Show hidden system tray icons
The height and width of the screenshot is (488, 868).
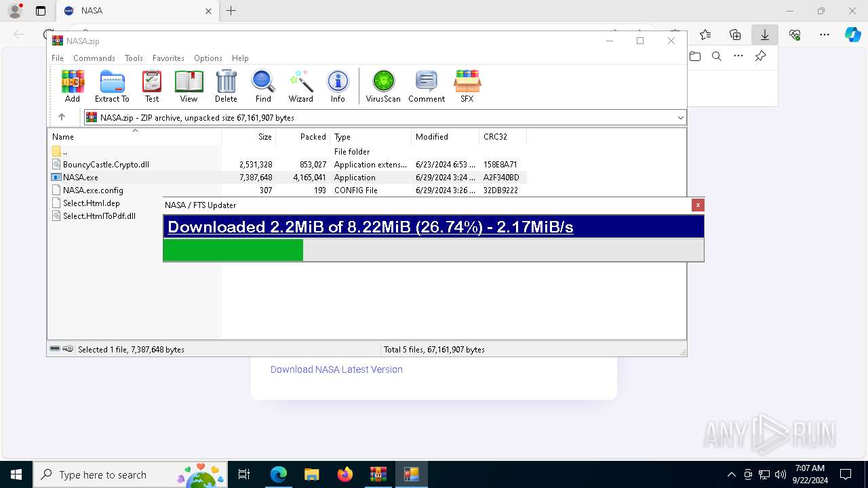(x=731, y=474)
